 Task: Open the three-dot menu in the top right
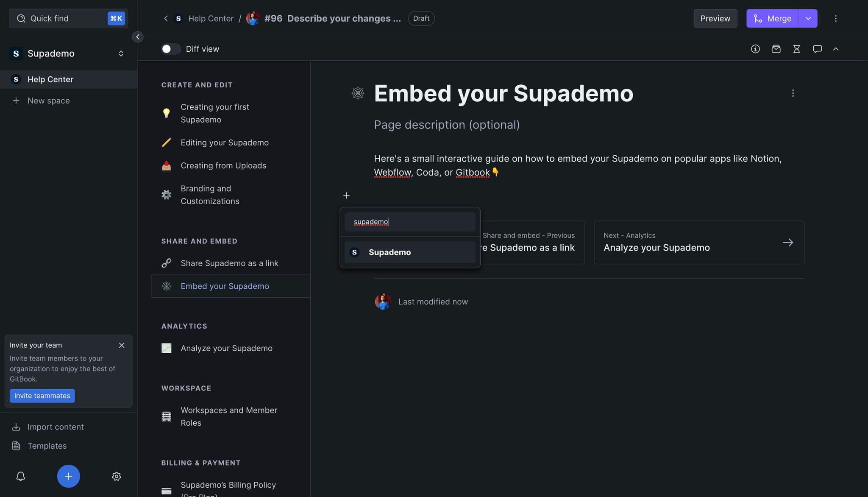click(x=835, y=18)
